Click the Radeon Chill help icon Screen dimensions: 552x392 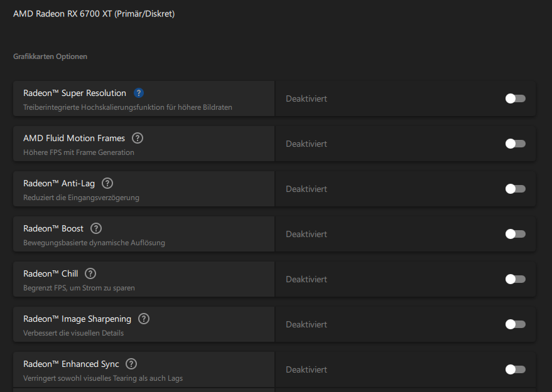pyautogui.click(x=90, y=273)
